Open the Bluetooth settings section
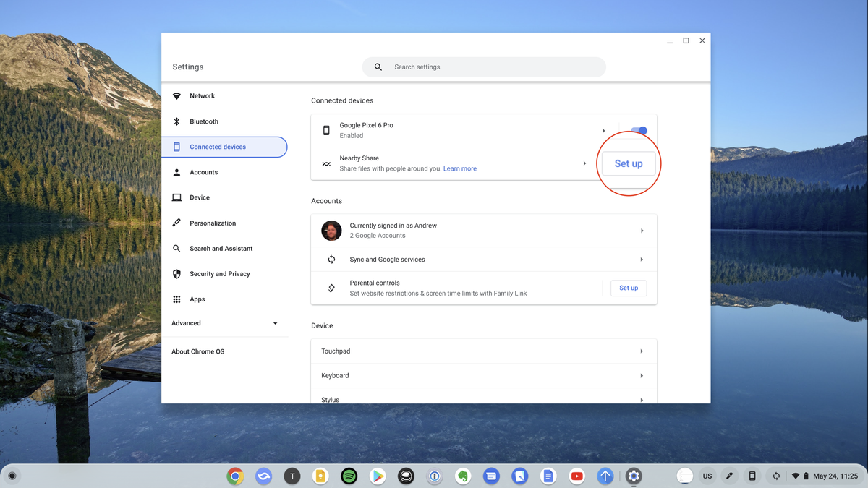Image resolution: width=868 pixels, height=488 pixels. point(205,121)
